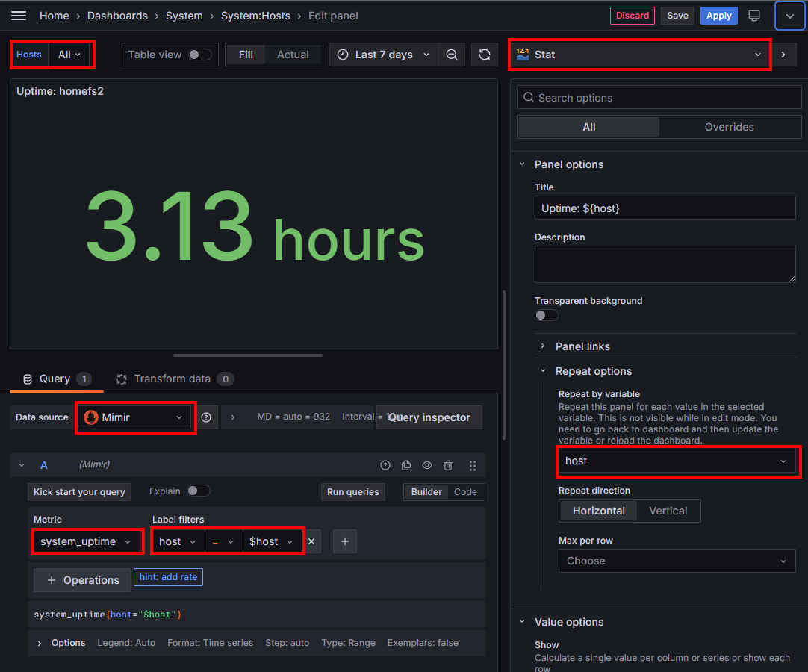Viewport: 808px width, 672px height.
Task: Click the hint: add rate button
Action: pyautogui.click(x=169, y=577)
